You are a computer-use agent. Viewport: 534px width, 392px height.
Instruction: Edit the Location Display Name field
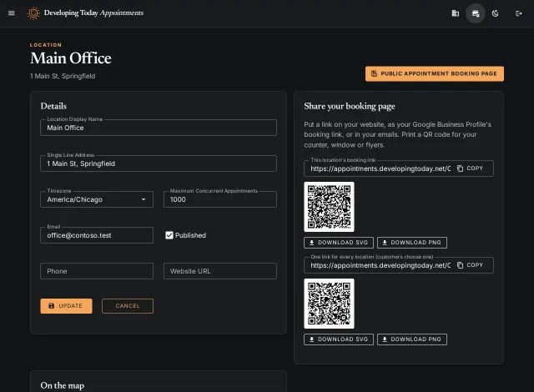pyautogui.click(x=159, y=128)
